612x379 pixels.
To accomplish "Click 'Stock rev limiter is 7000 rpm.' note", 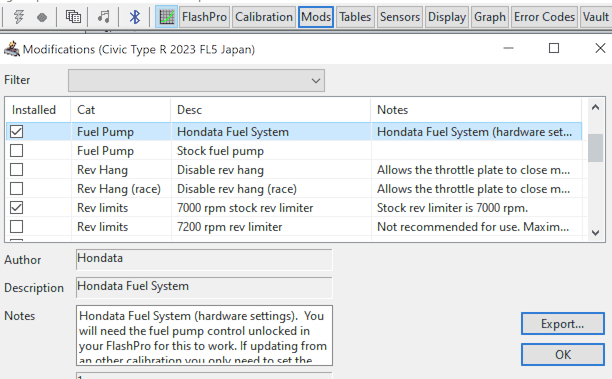I will point(452,208).
